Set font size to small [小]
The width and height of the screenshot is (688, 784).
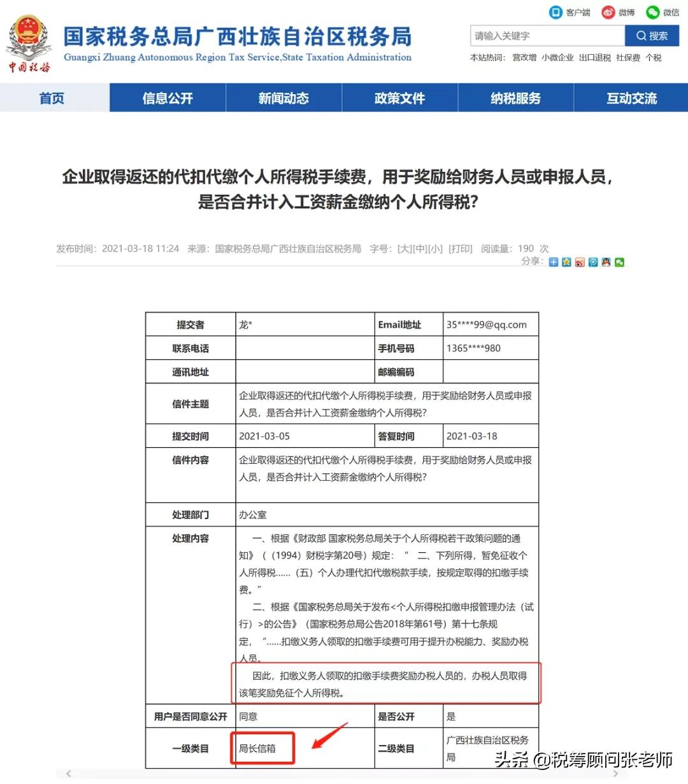point(435,248)
